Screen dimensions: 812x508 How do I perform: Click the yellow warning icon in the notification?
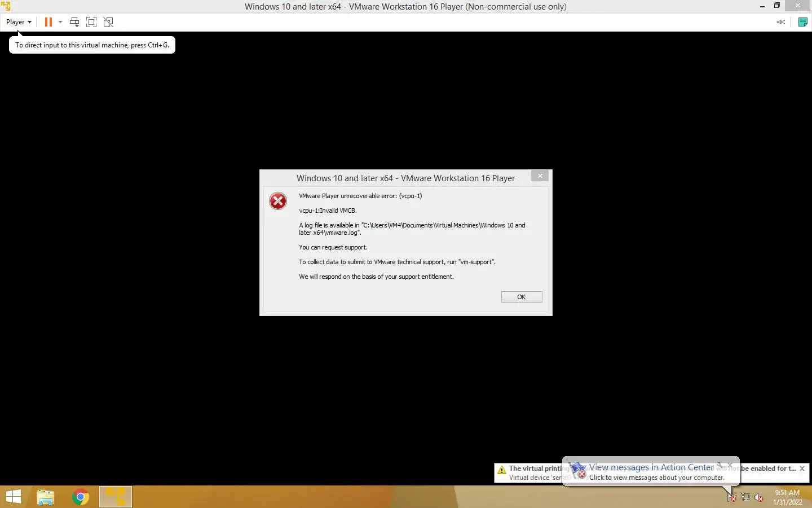pyautogui.click(x=502, y=470)
